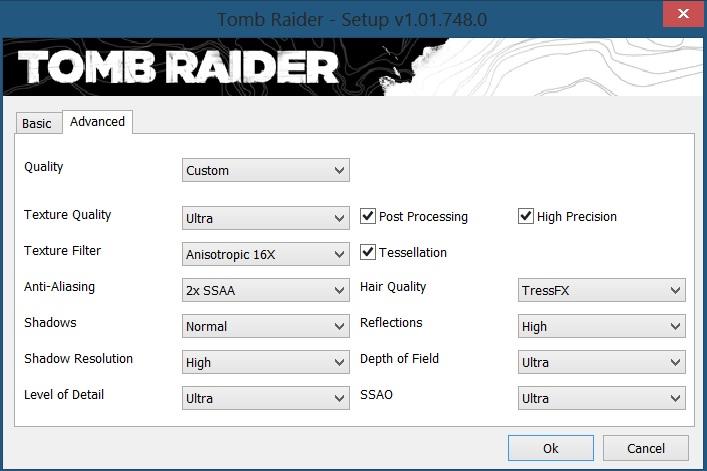Open the Hair Quality dropdown
This screenshot has width=707, height=471.
coord(601,290)
